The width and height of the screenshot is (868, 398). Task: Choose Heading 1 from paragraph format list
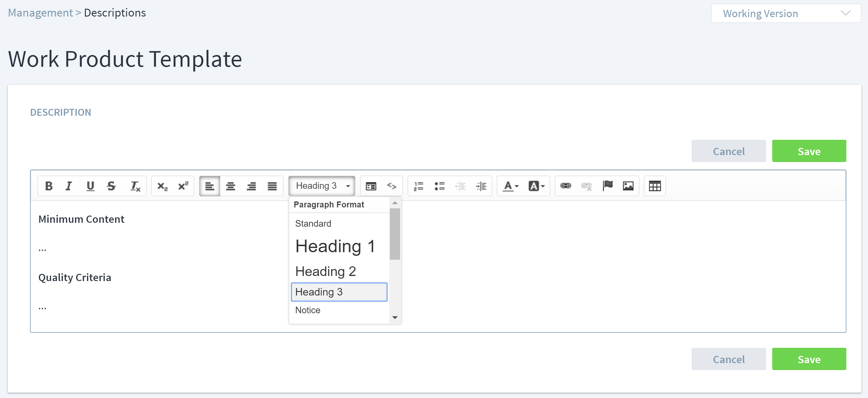(x=335, y=246)
